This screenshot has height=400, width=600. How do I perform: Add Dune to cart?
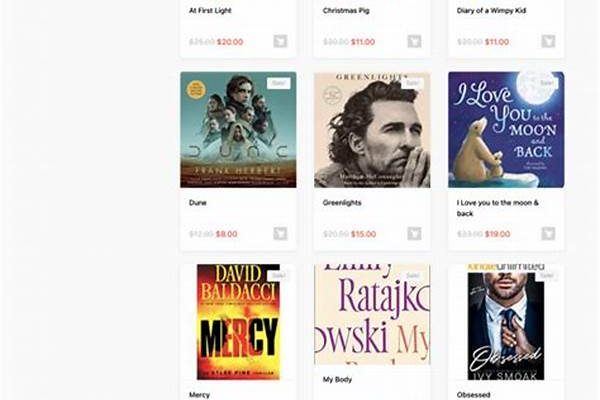[x=280, y=233]
